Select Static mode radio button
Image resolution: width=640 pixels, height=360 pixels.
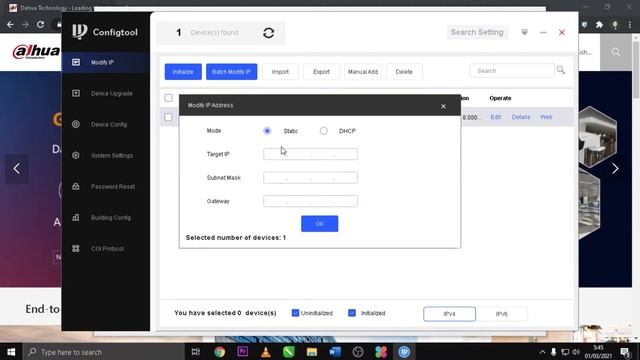coord(267,131)
